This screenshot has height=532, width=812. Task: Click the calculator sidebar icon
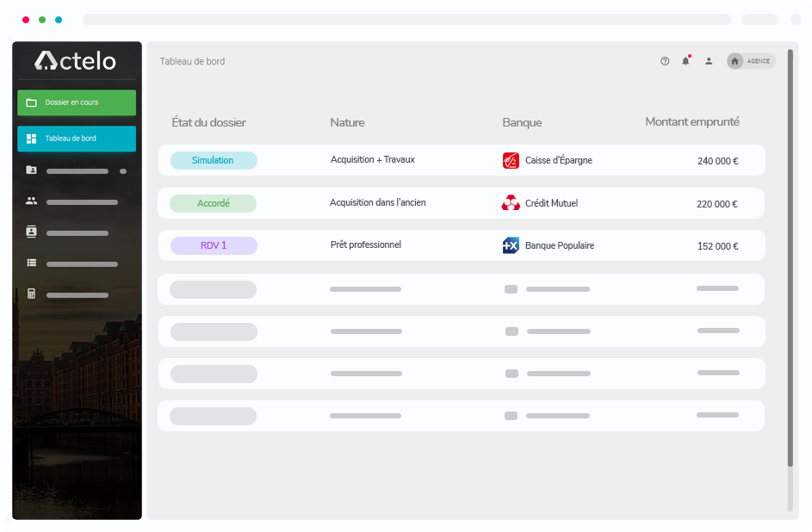pyautogui.click(x=32, y=294)
